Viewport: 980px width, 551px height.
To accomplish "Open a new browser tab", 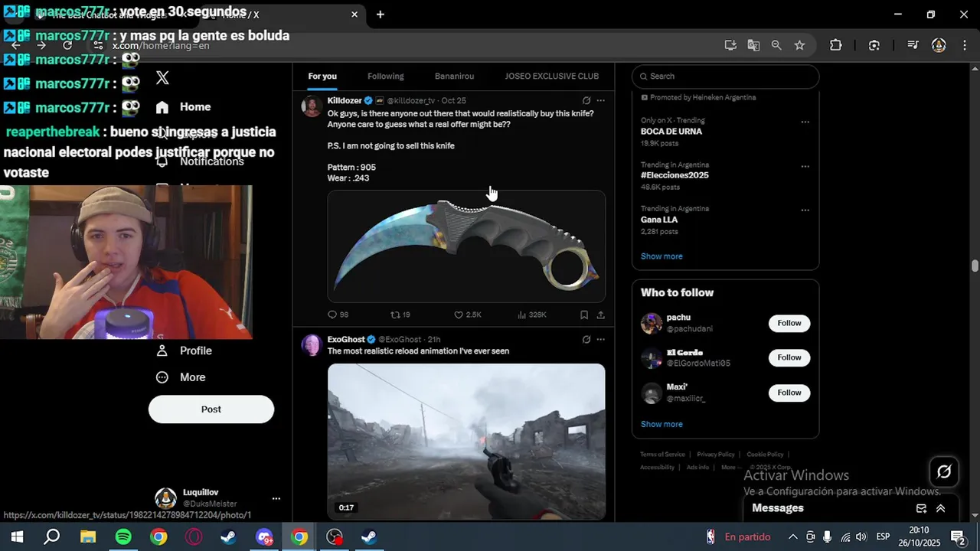I will 381,15.
